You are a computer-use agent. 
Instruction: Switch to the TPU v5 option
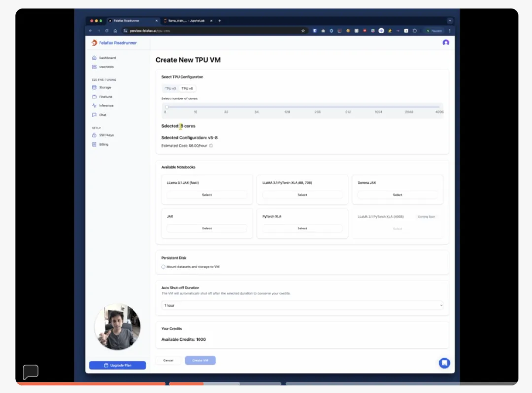pos(187,89)
